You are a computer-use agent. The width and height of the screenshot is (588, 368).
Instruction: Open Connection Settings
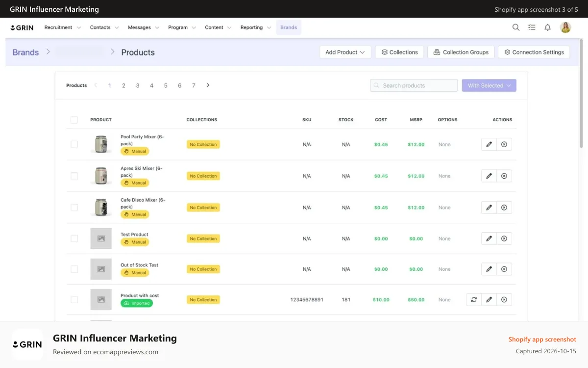[x=534, y=52]
